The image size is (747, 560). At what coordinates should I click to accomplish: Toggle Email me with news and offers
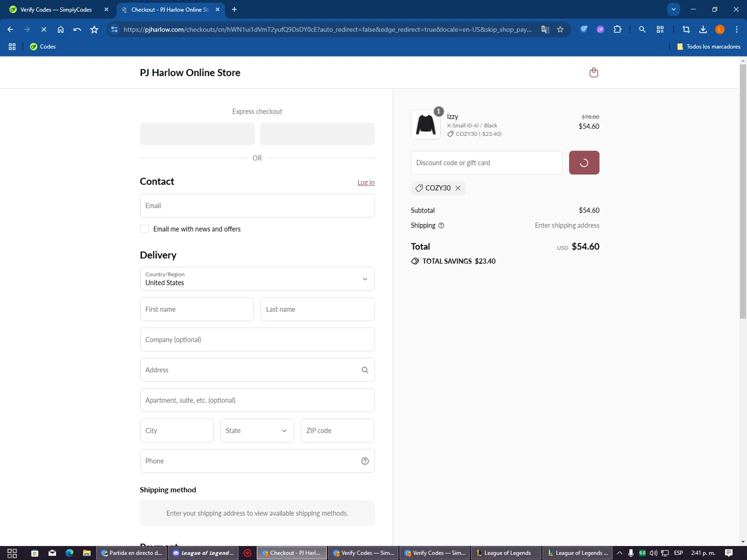coord(144,229)
